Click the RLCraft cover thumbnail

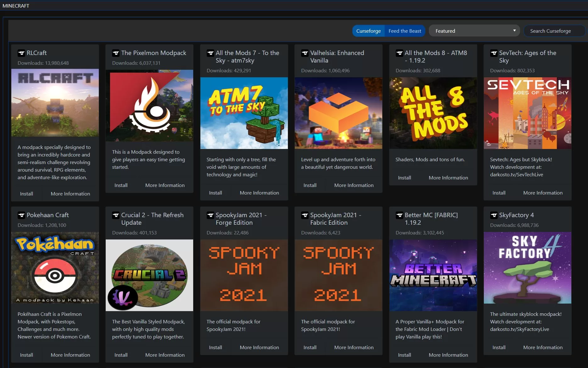coord(55,103)
